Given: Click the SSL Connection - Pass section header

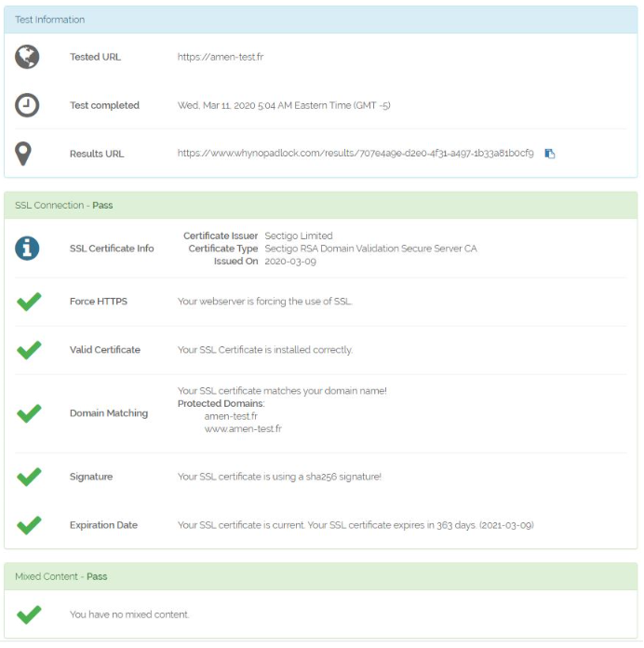Looking at the screenshot, I should (x=320, y=205).
